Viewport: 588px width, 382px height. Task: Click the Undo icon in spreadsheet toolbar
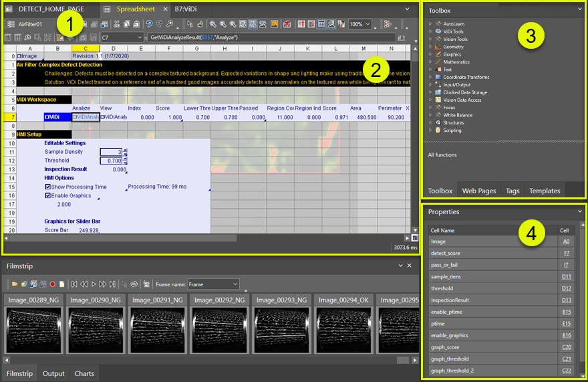pos(149,24)
